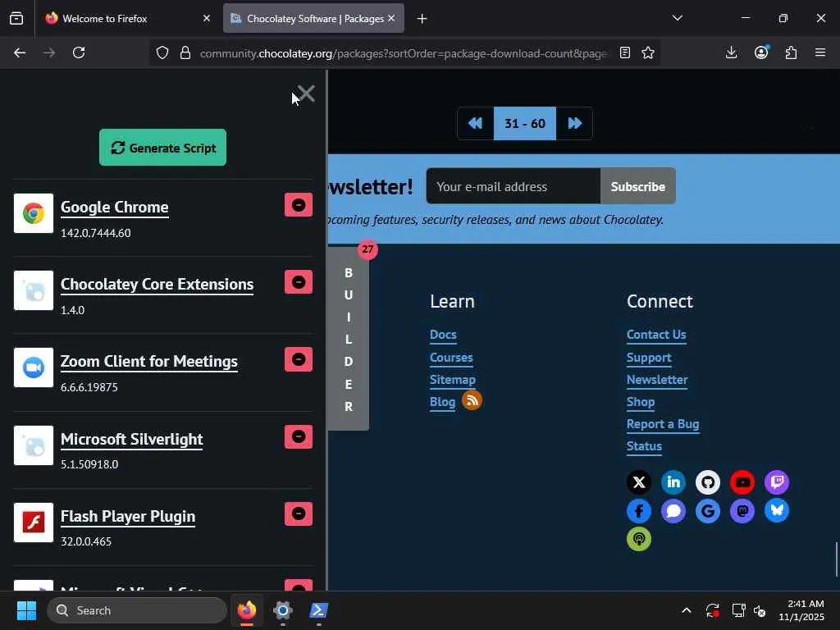This screenshot has width=840, height=630.
Task: Open the green podcast icon
Action: coord(638,539)
